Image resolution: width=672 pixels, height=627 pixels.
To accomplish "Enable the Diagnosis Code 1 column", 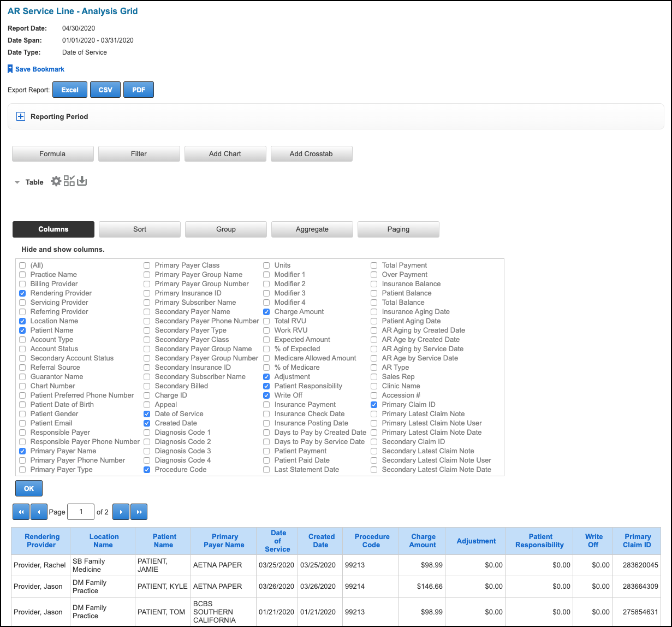I will point(147,432).
